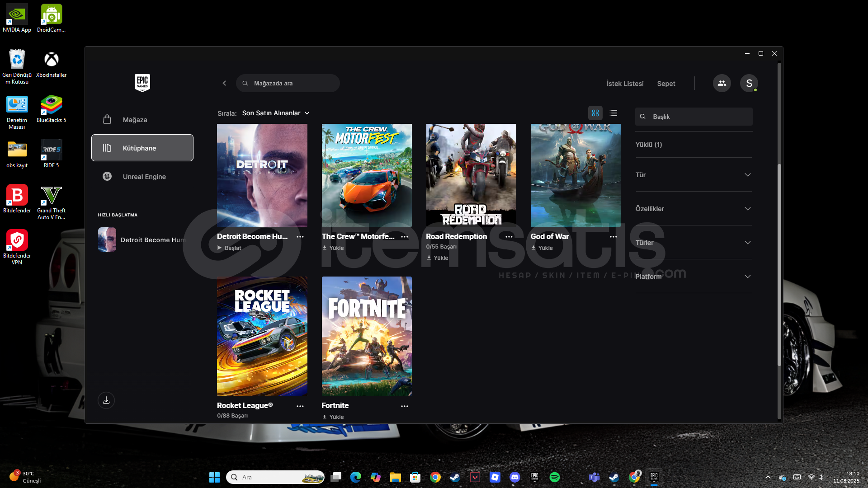868x488 pixels.
Task: Click the taskbar Ara search box
Action: pos(275,477)
